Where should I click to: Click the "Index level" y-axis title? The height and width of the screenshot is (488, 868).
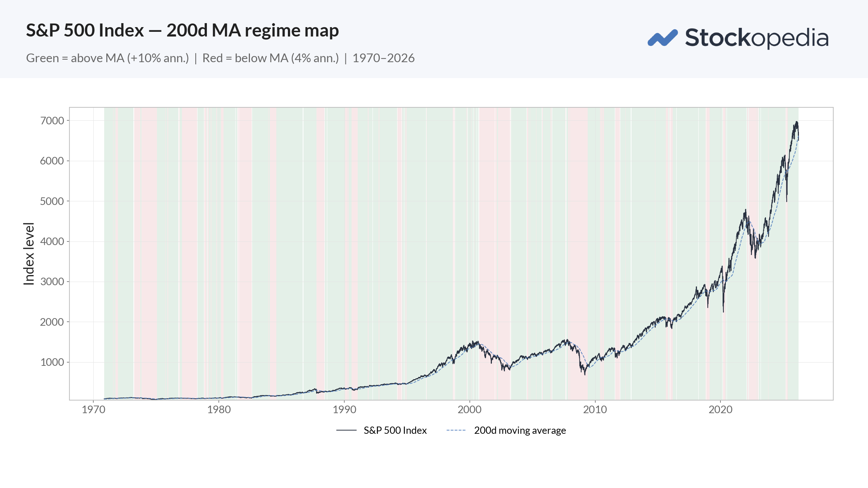click(29, 254)
